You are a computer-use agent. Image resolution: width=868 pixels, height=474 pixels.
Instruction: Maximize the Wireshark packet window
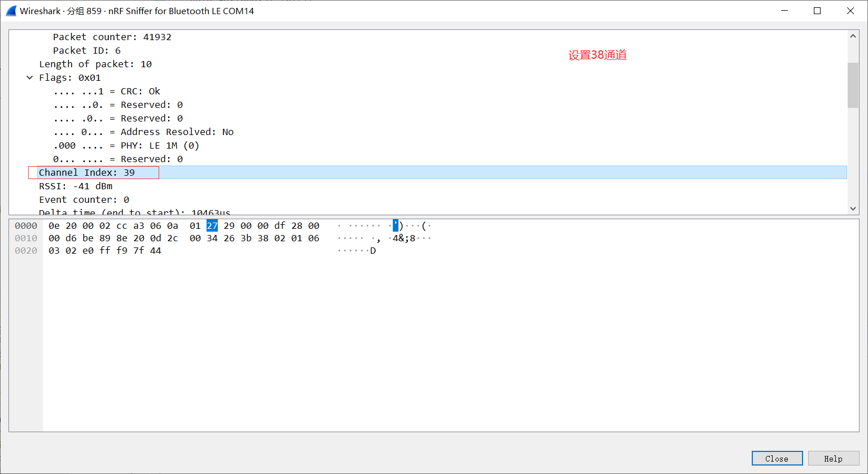[817, 11]
